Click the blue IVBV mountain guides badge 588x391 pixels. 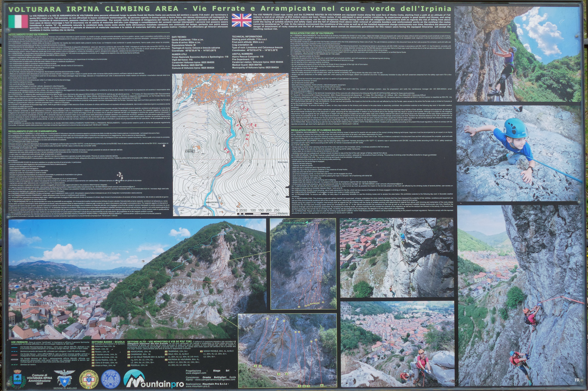(111, 379)
